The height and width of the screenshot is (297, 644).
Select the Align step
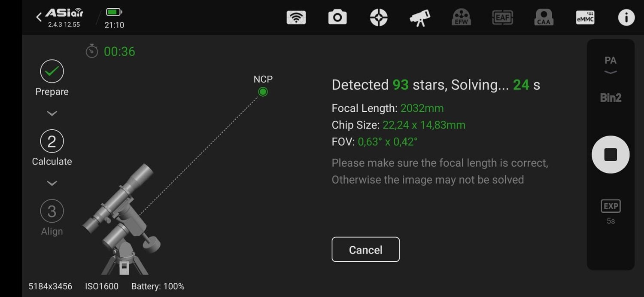pos(52,211)
